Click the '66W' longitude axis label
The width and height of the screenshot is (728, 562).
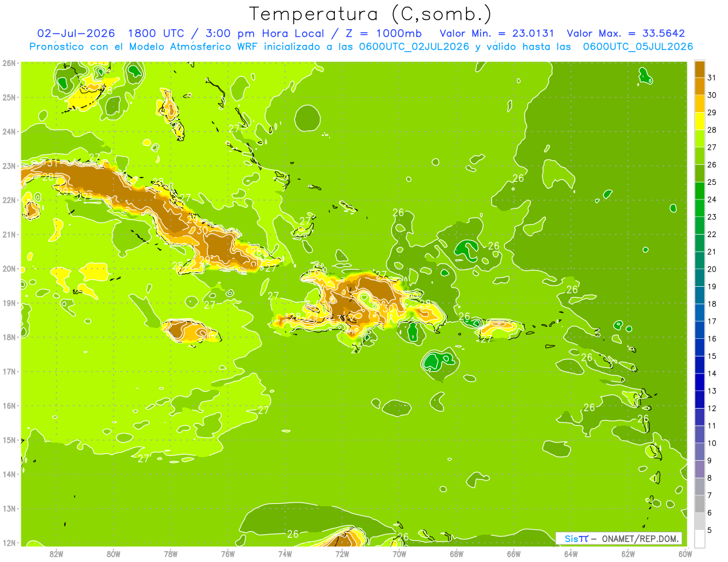point(513,554)
